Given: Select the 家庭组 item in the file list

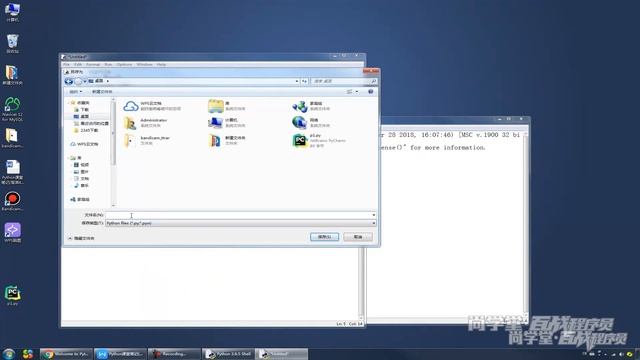Looking at the screenshot, I should [x=311, y=106].
